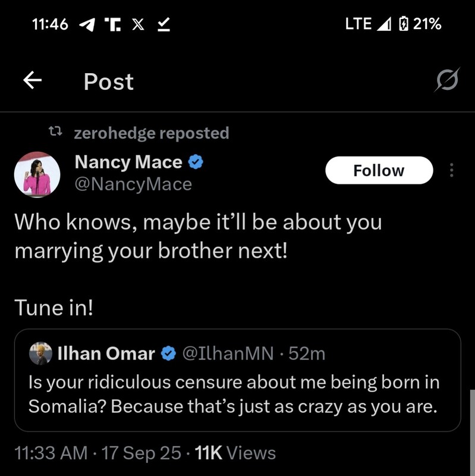
Task: Open the quoted Ilhan Omar post
Action: pyautogui.click(x=237, y=393)
